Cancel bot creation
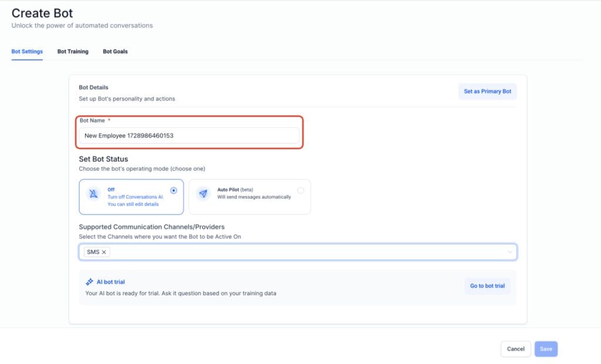The width and height of the screenshot is (601, 364). pyautogui.click(x=515, y=349)
